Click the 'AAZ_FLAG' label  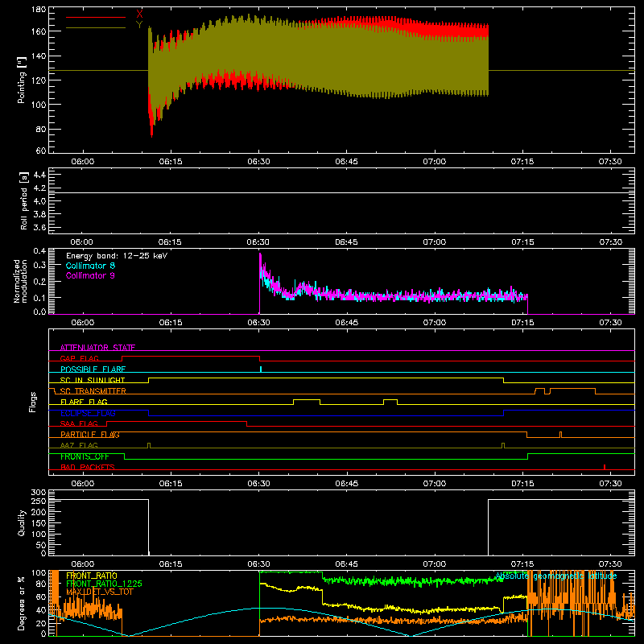pos(79,445)
